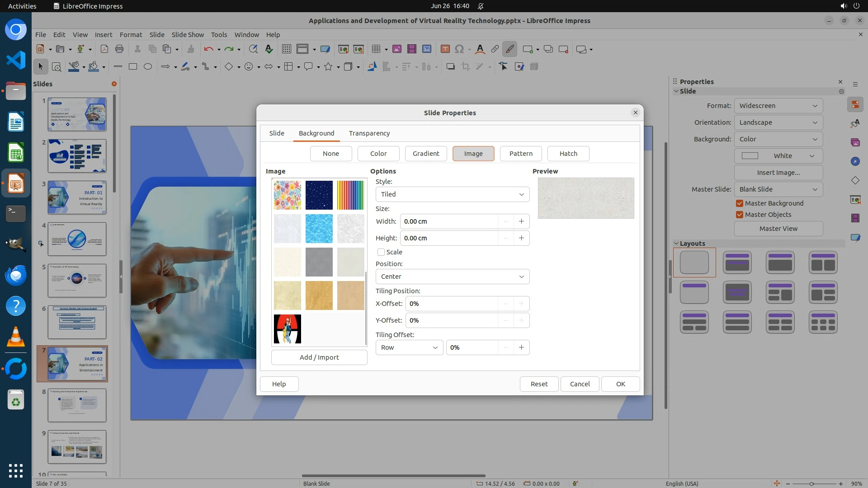Select the Rectangle drawing tool
Screen dimensions: 868x488
coord(132,67)
